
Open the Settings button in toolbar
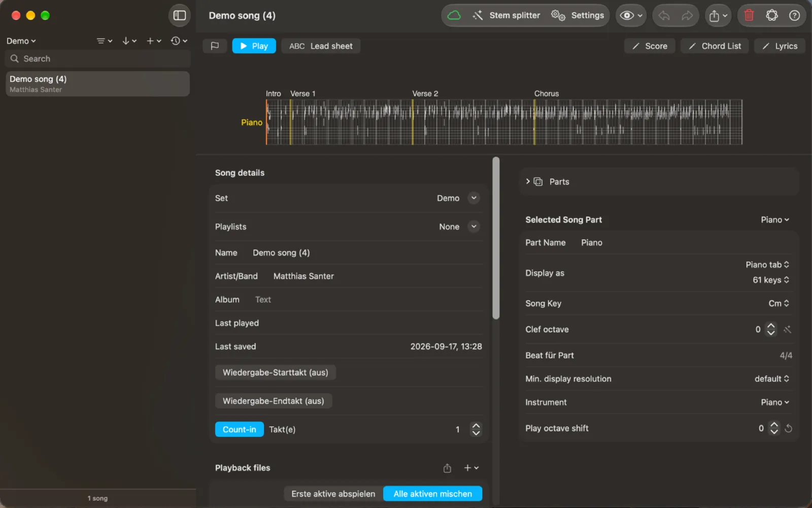(578, 15)
